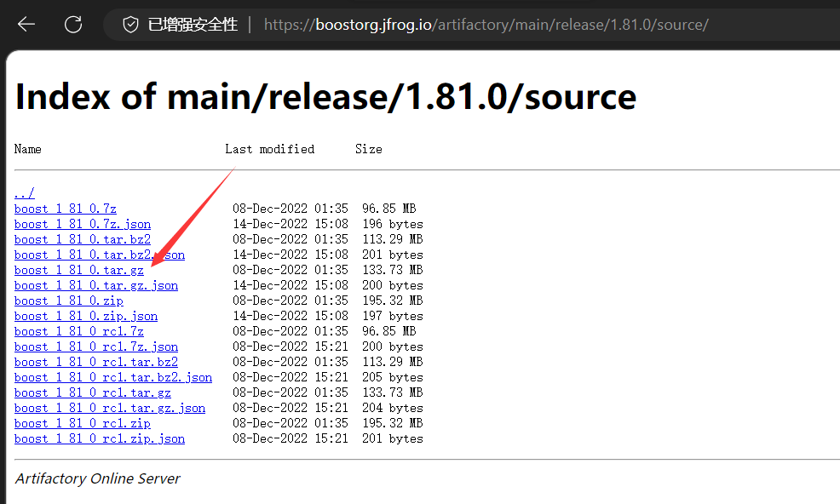Download boost_1_81_0_rc1.zip archive
The height and width of the screenshot is (504, 840).
point(82,422)
